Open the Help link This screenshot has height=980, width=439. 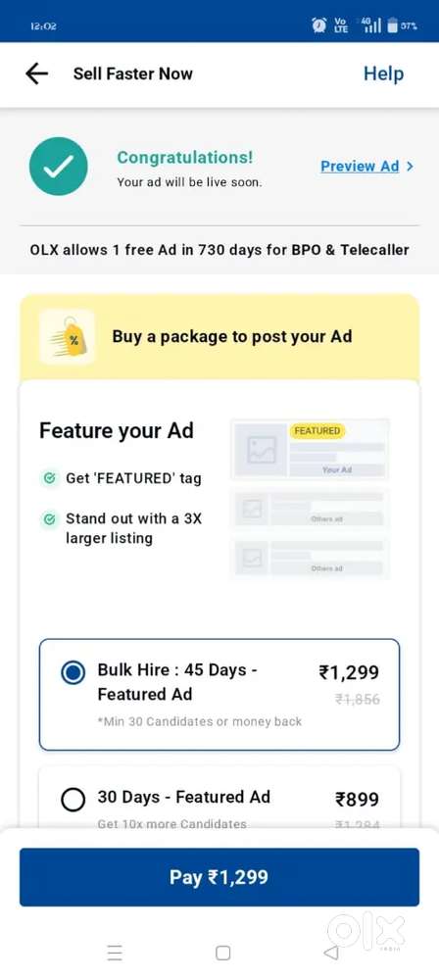point(383,73)
